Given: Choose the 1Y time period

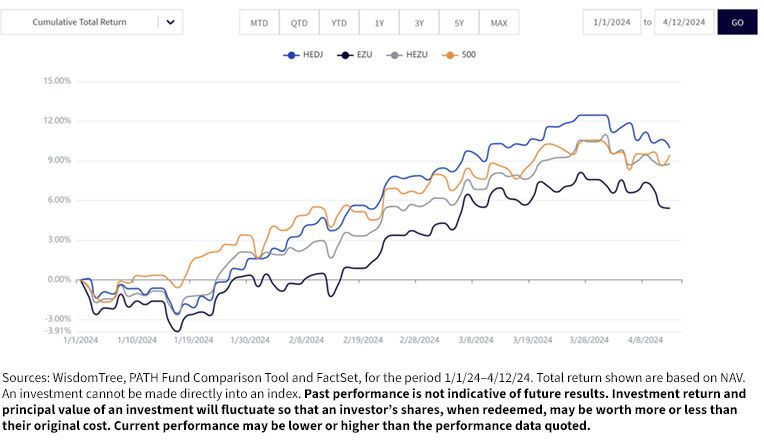Looking at the screenshot, I should (379, 22).
